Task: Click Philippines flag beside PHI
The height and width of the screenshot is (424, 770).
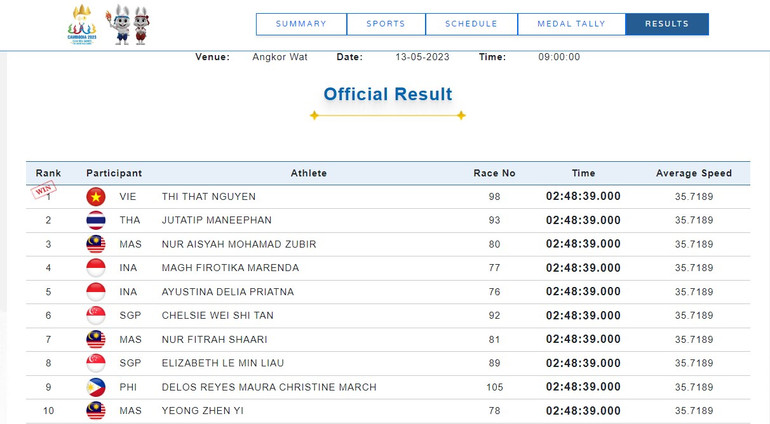Action: 96,387
